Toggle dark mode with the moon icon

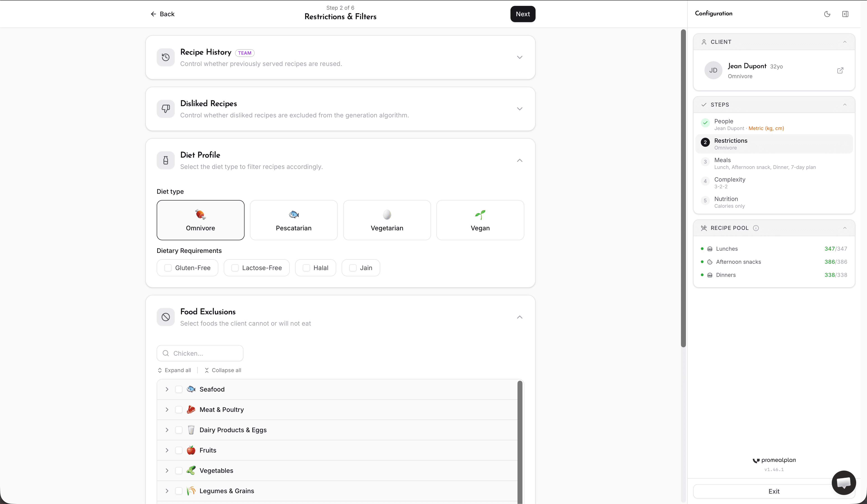pos(827,14)
